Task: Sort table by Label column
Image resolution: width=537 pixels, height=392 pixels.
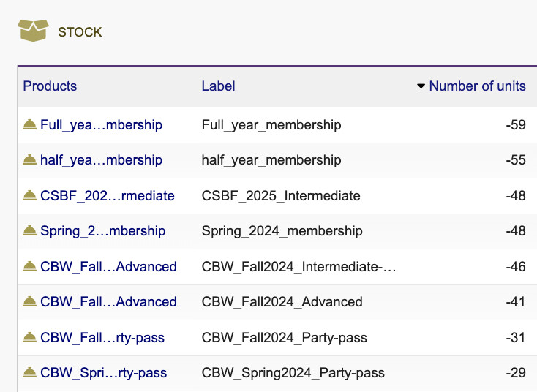Action: (x=218, y=86)
